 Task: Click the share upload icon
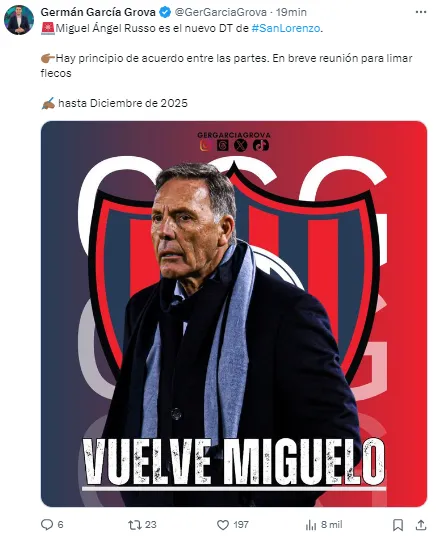pos(421,525)
